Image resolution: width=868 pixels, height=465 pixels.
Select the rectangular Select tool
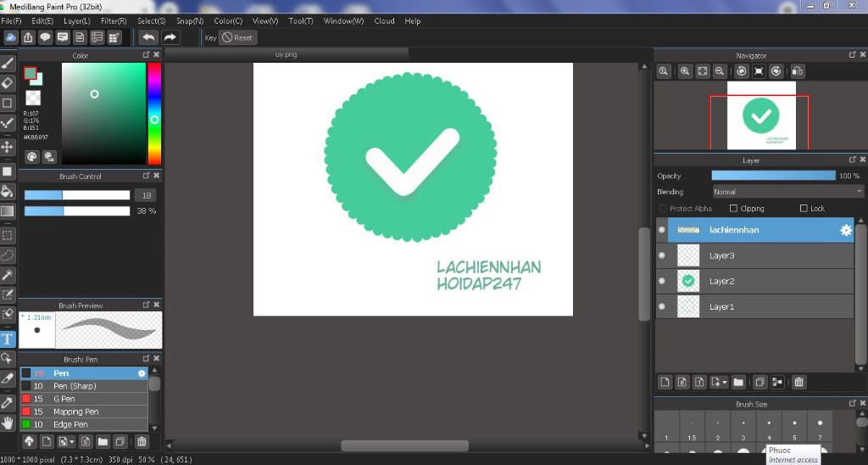point(7,236)
